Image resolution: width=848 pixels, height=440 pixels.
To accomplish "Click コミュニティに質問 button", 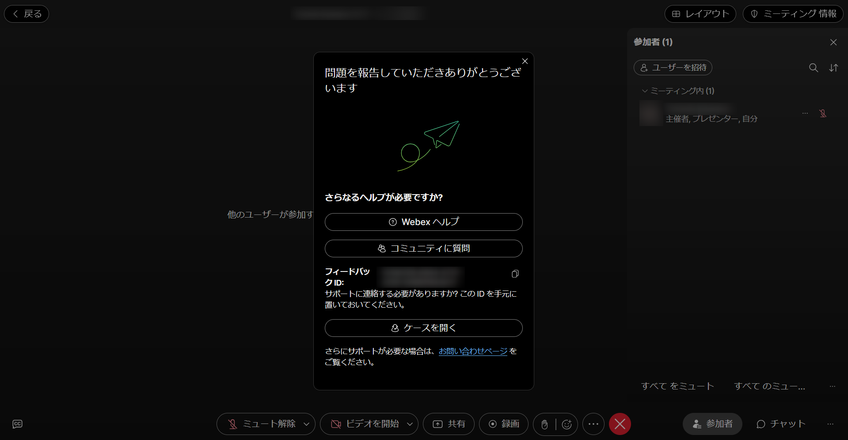I will click(x=423, y=249).
